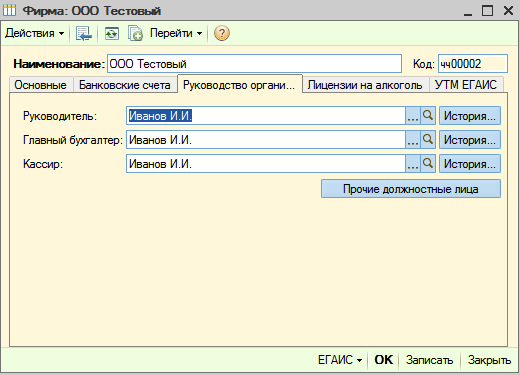The height and width of the screenshot is (375, 520).
Task: Click the copy-with-plus toolbar icon
Action: (135, 33)
